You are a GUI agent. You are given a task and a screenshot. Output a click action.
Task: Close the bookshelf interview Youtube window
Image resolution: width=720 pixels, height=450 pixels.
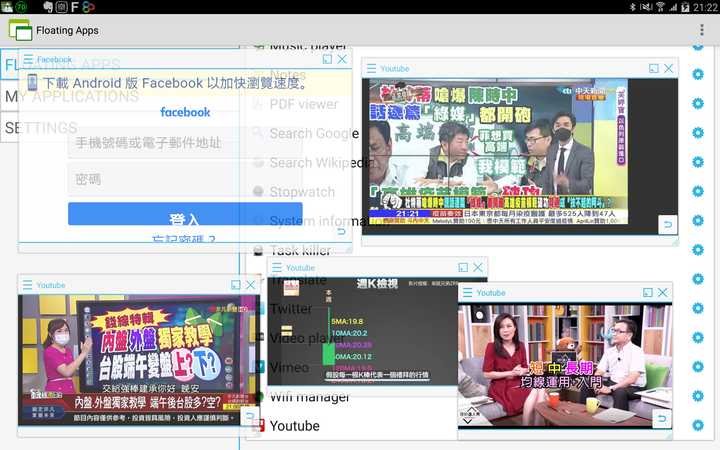click(x=663, y=292)
